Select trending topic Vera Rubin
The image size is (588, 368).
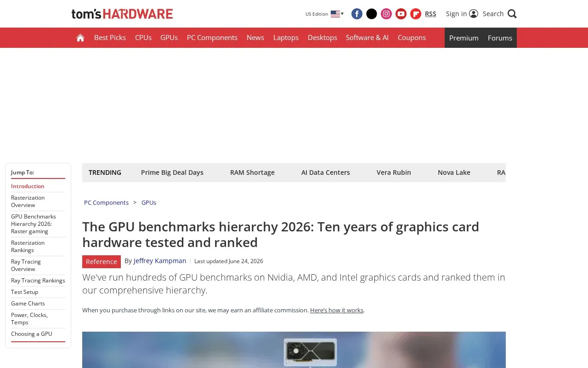point(394,172)
